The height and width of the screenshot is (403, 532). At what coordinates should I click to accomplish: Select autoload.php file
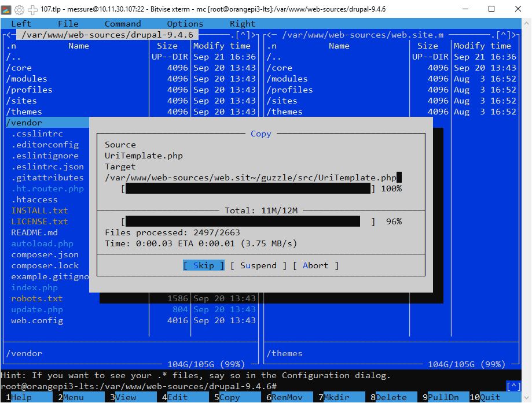42,243
